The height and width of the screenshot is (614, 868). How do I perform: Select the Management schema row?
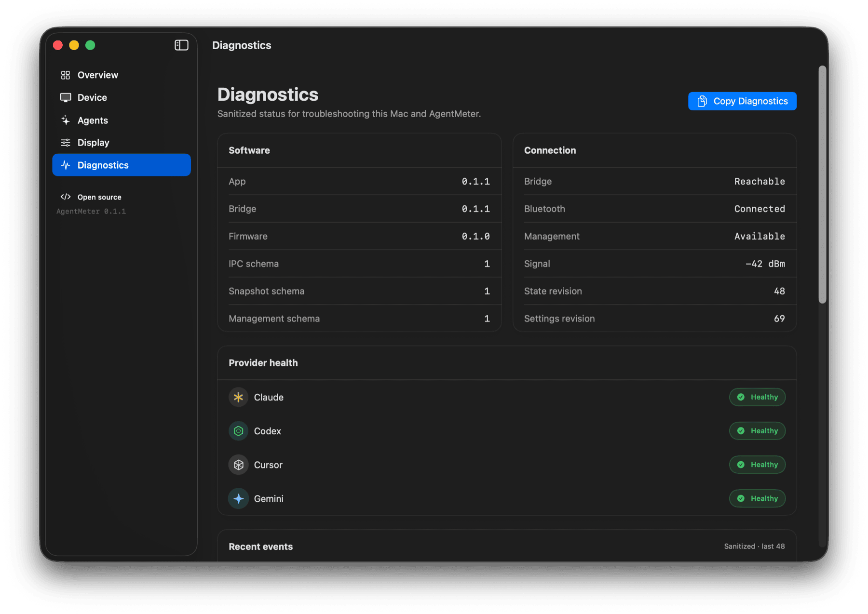point(359,319)
